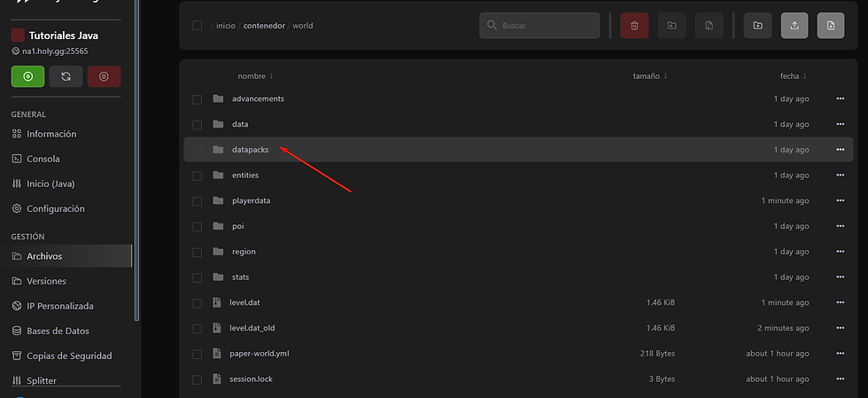Check the data folder checkbox
The width and height of the screenshot is (868, 398).
pos(197,125)
